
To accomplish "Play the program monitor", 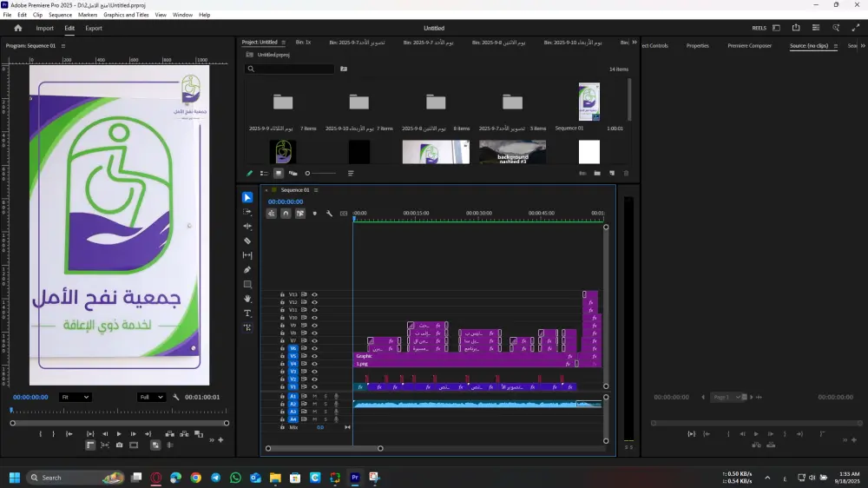I will point(119,433).
